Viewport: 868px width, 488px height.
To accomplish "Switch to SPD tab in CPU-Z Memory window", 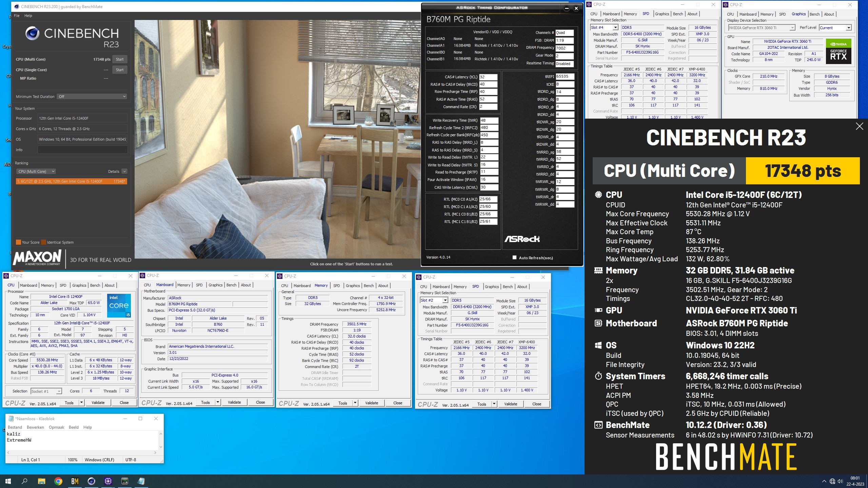I will pos(336,286).
